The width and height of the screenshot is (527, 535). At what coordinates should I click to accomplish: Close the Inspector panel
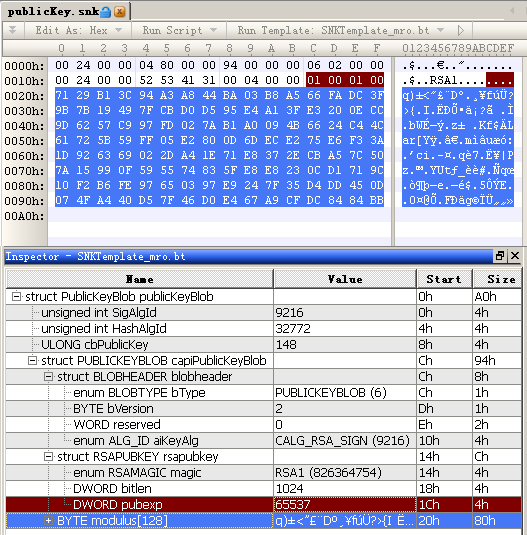coord(515,256)
